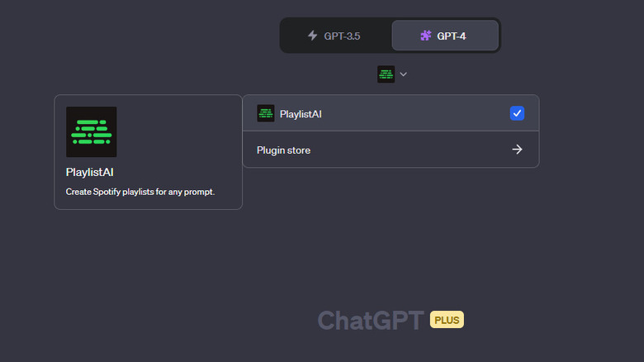This screenshot has width=644, height=362.
Task: Click the large PlaylistAI logo in info card
Action: [91, 131]
